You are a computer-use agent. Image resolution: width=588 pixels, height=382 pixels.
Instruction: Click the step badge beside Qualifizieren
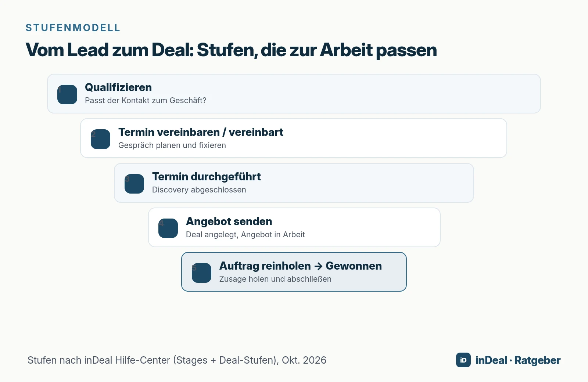coord(67,94)
